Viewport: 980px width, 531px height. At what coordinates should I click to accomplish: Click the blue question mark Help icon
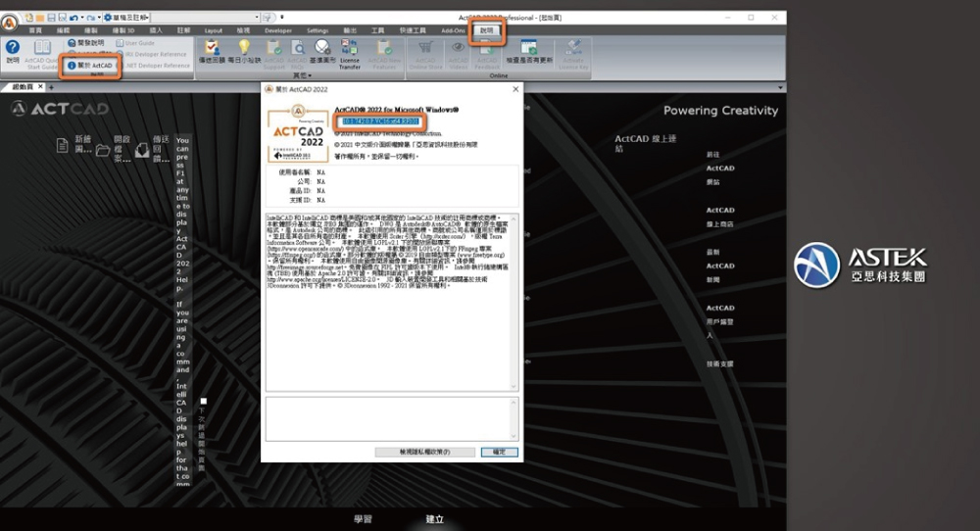13,47
